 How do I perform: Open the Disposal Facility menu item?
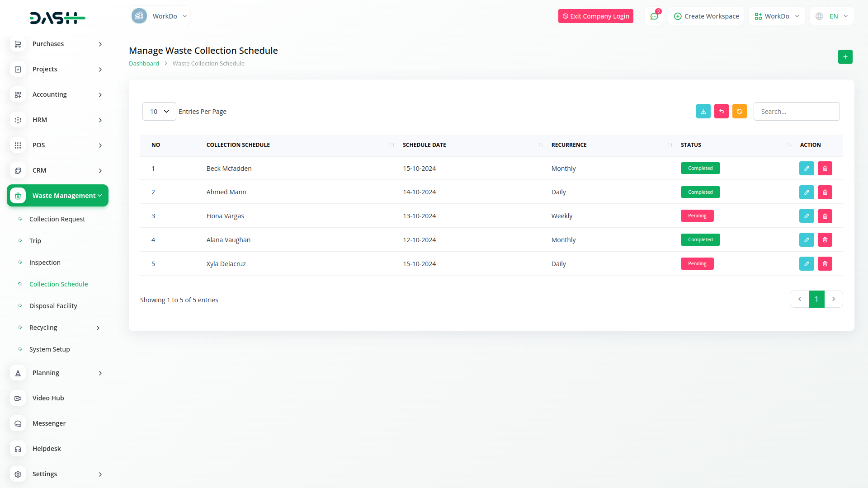coord(53,306)
